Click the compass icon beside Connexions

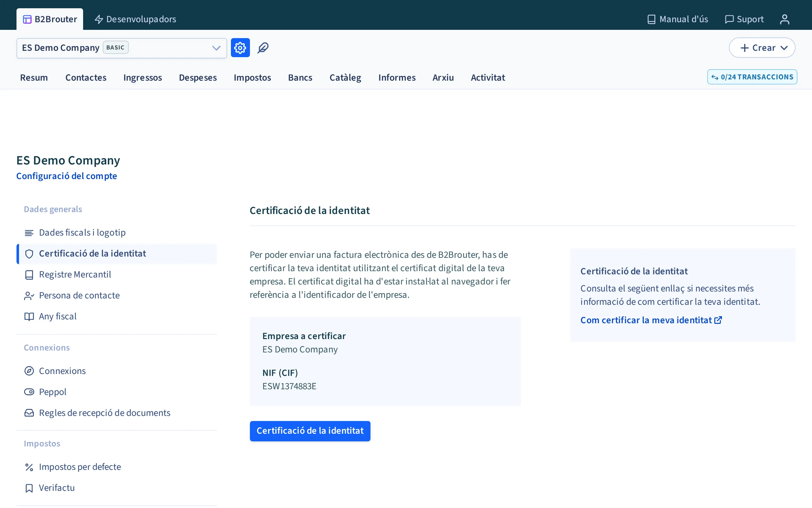coord(29,371)
